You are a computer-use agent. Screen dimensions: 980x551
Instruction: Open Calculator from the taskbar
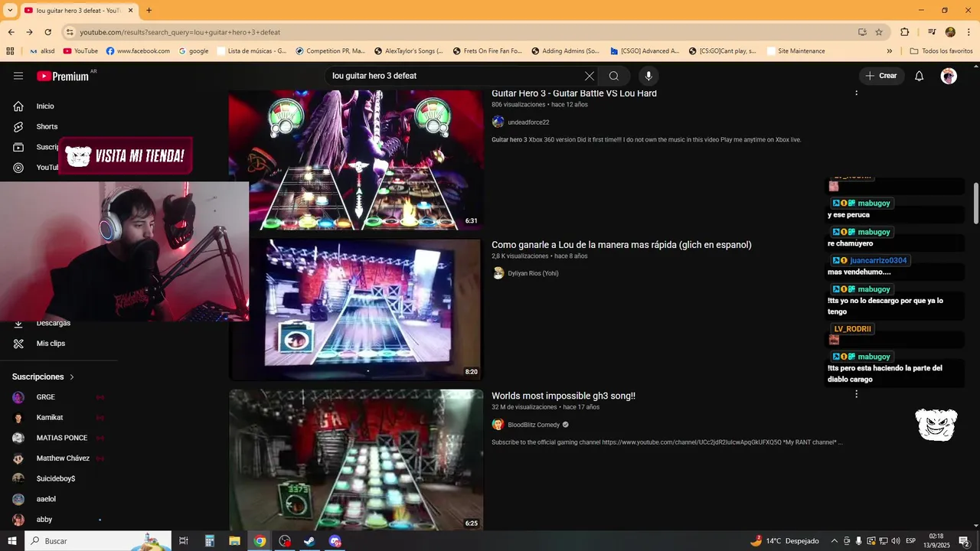[x=210, y=541]
